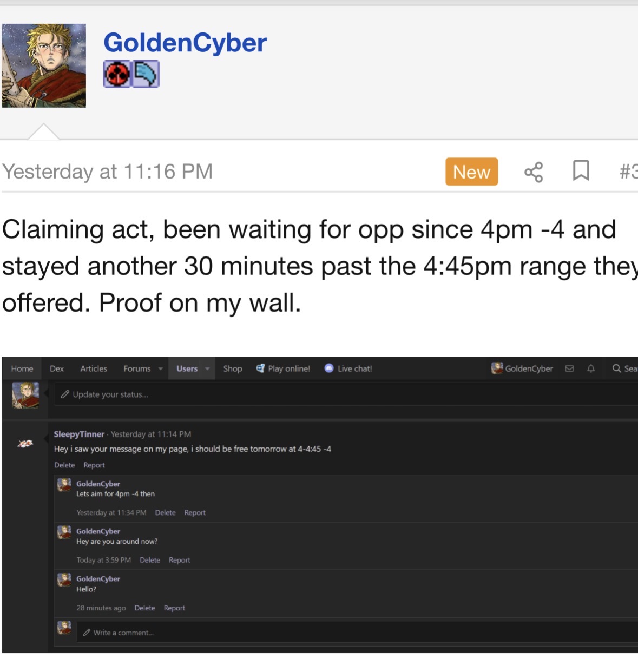The width and height of the screenshot is (638, 672).
Task: Click GoldenCyber's large avatar thumbnail
Action: pos(44,65)
